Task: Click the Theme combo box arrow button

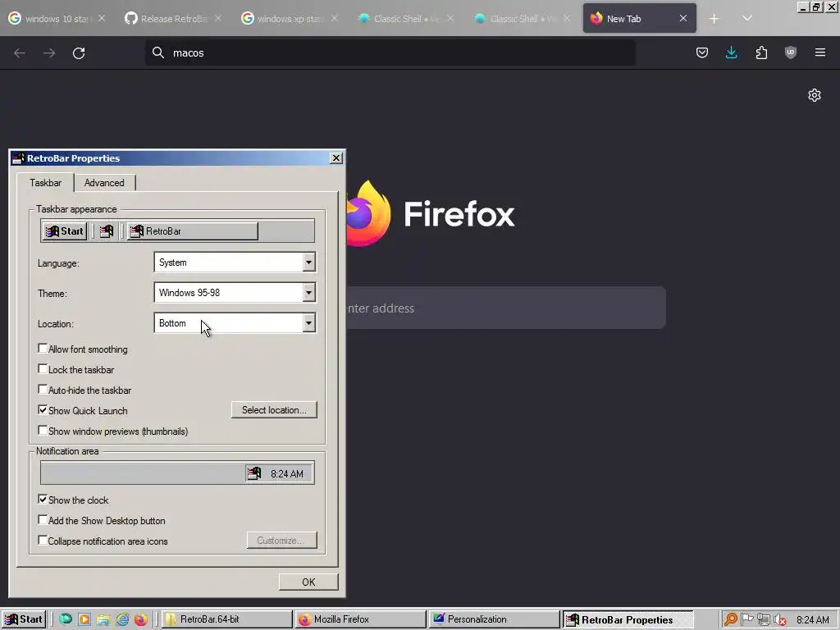Action: coord(308,293)
